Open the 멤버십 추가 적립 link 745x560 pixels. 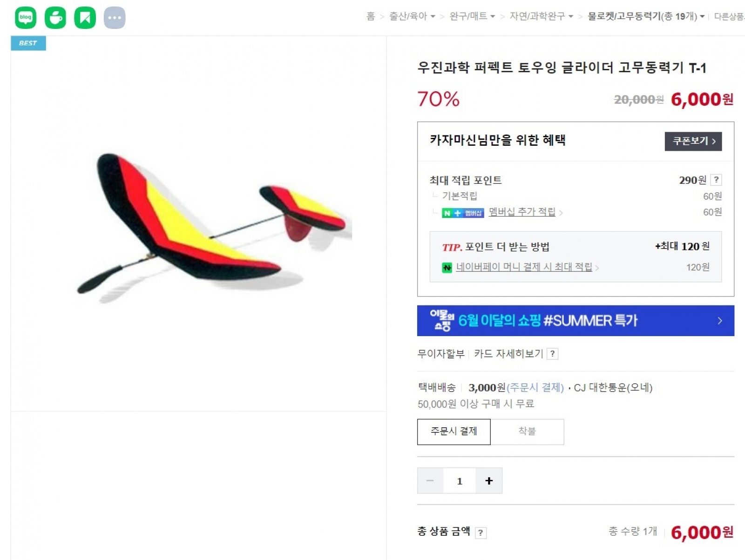click(522, 212)
